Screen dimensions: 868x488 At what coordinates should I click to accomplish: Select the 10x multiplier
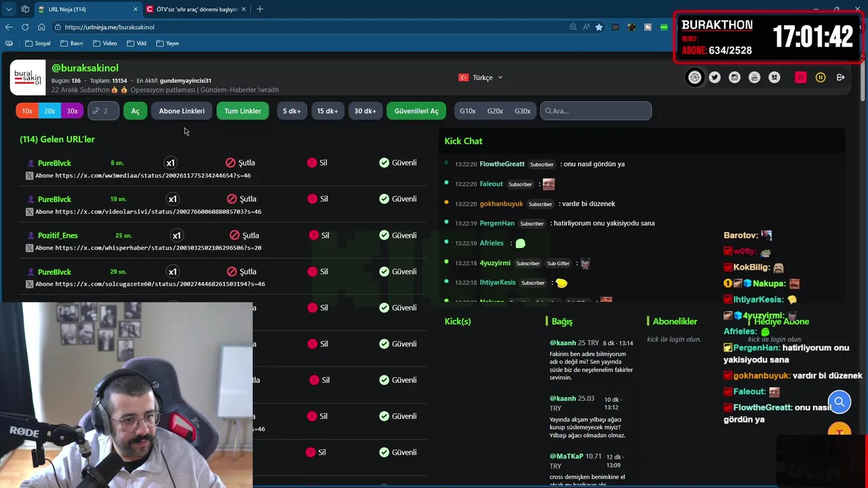(x=27, y=110)
